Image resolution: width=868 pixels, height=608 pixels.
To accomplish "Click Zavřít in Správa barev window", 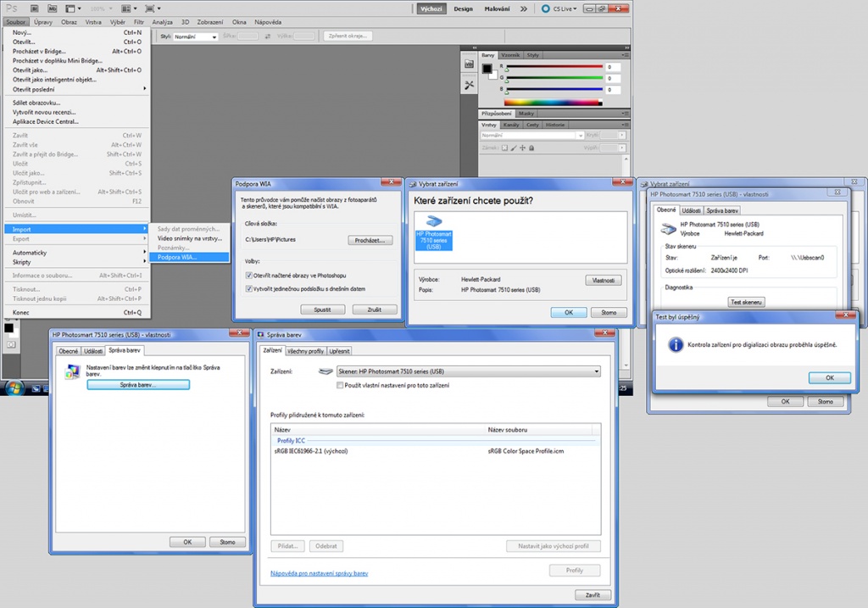I will pos(593,594).
